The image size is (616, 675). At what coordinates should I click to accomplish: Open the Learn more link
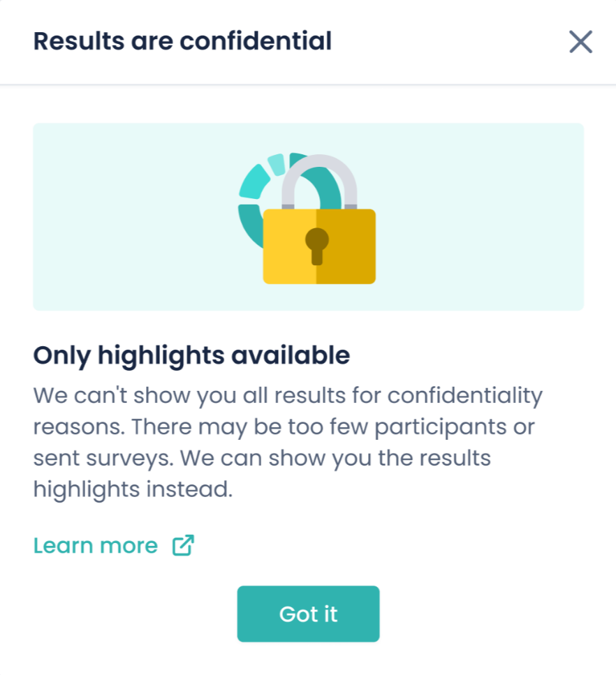point(96,545)
